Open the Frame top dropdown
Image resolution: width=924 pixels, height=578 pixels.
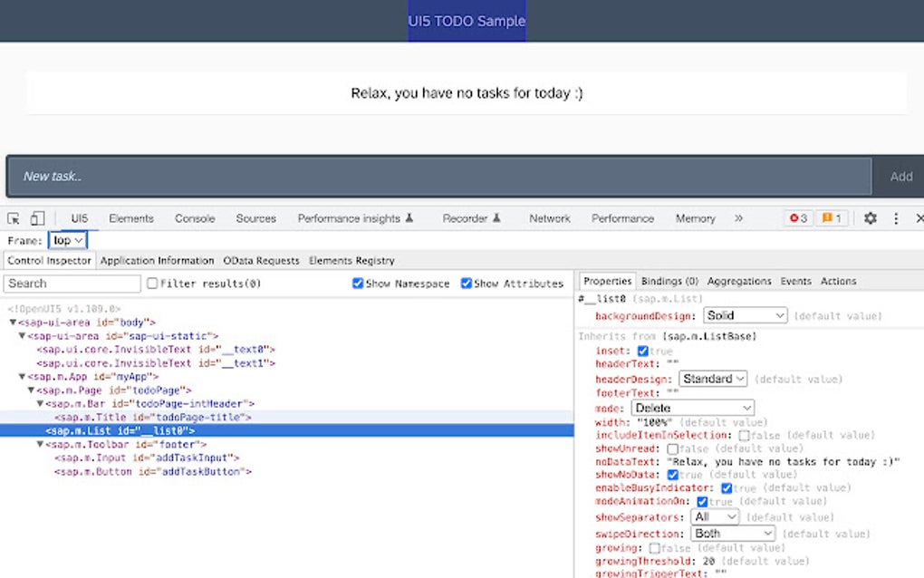(x=67, y=239)
